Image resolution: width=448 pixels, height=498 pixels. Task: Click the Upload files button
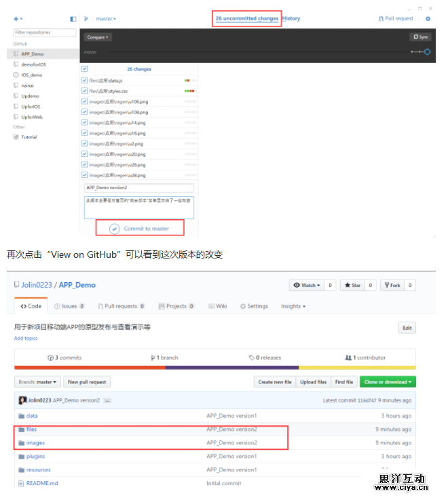[x=314, y=382]
